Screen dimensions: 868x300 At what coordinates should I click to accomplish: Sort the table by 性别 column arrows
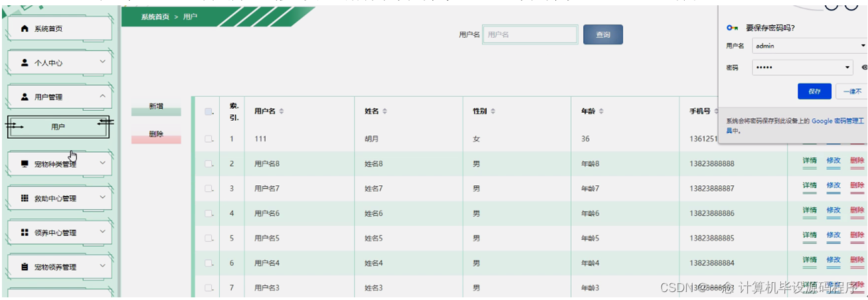493,112
